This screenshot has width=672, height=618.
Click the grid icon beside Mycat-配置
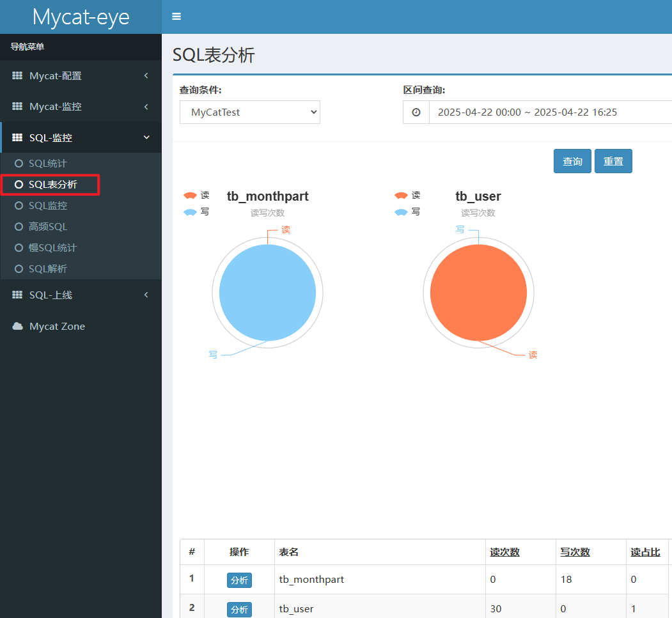coord(17,76)
